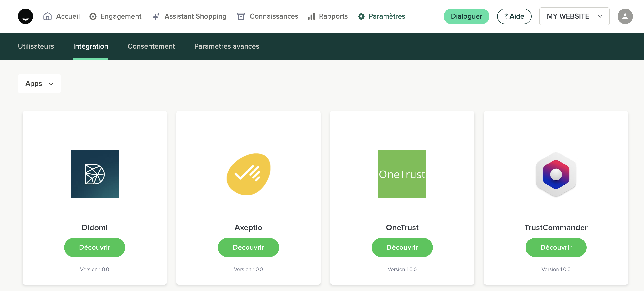Open the Paramètres avancés tab
This screenshot has height=291, width=644.
coord(227,46)
